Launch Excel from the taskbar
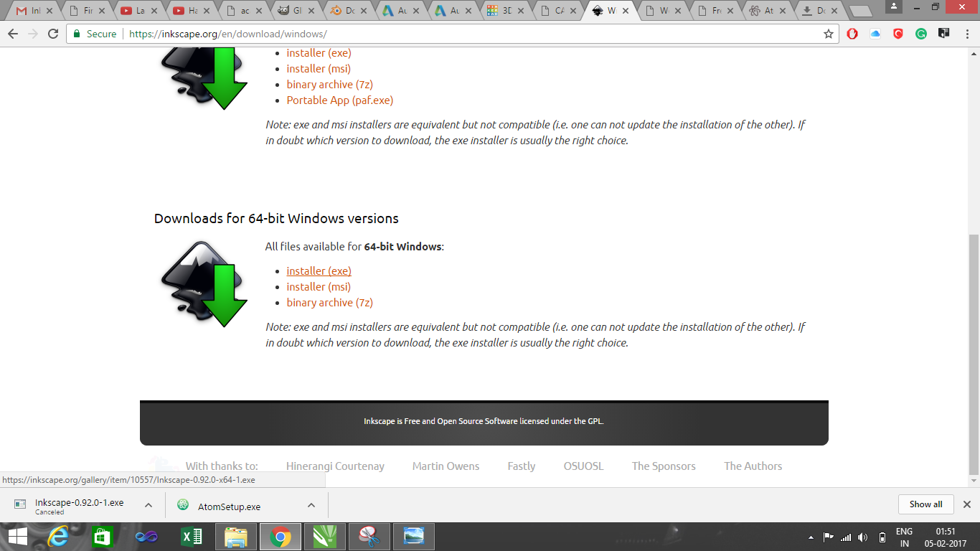The image size is (980, 551). 192,537
